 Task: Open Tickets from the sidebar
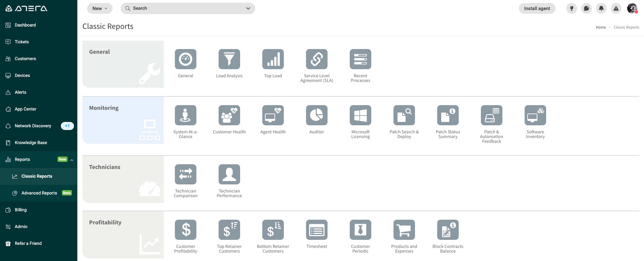coord(22,42)
